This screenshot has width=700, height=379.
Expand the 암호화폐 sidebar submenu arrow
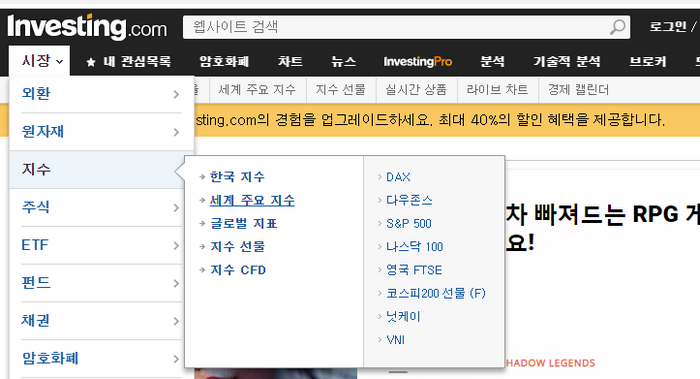176,359
